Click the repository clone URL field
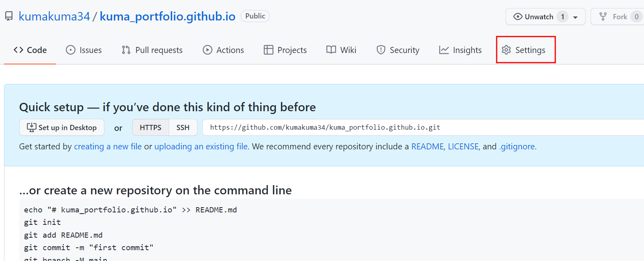 [423, 127]
